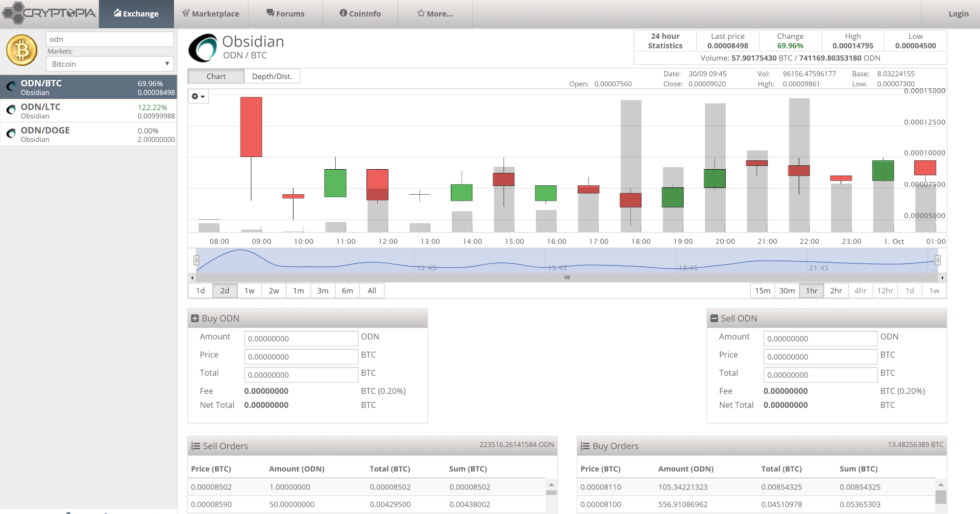This screenshot has width=980, height=514.
Task: Open the Bitcoin markets dropdown
Action: (x=110, y=64)
